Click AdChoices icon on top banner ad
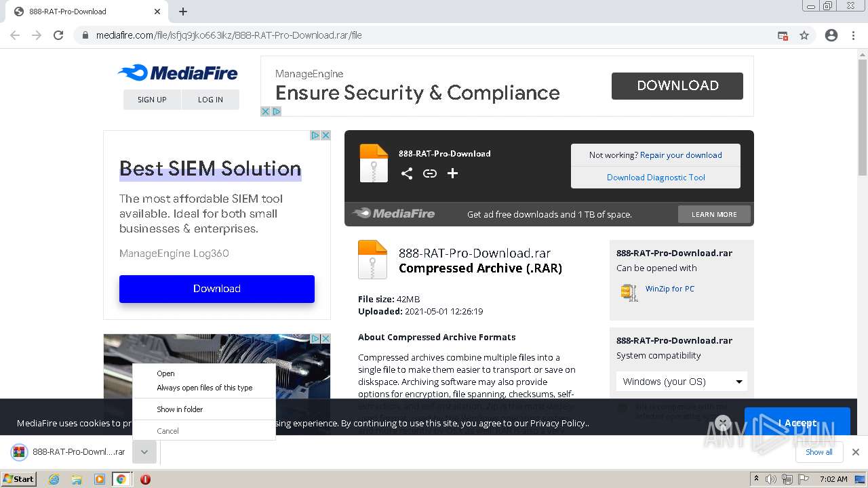The height and width of the screenshot is (488, 868). [276, 112]
